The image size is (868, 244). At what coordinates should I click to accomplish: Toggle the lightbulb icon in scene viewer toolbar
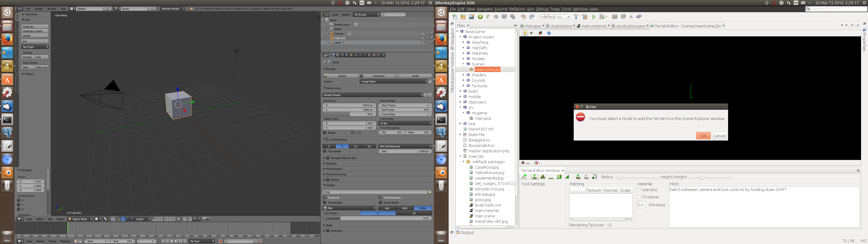(525, 33)
